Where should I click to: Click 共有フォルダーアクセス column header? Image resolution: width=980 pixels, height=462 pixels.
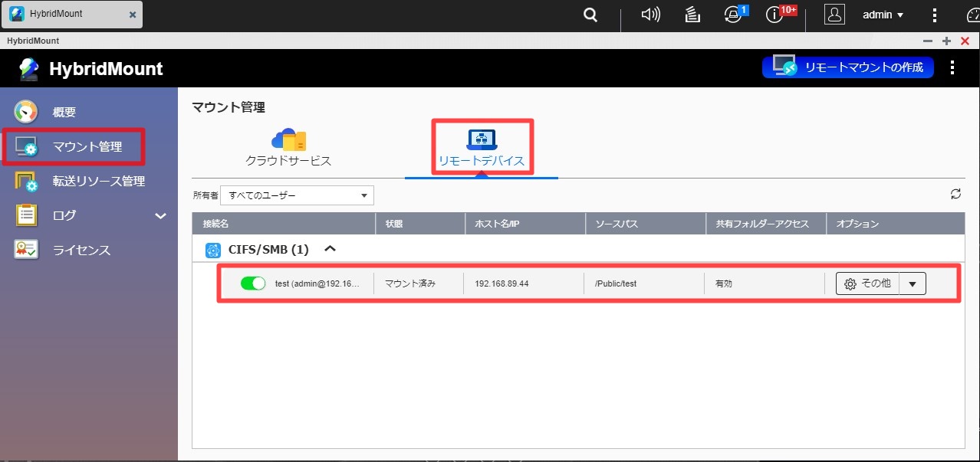pos(766,224)
